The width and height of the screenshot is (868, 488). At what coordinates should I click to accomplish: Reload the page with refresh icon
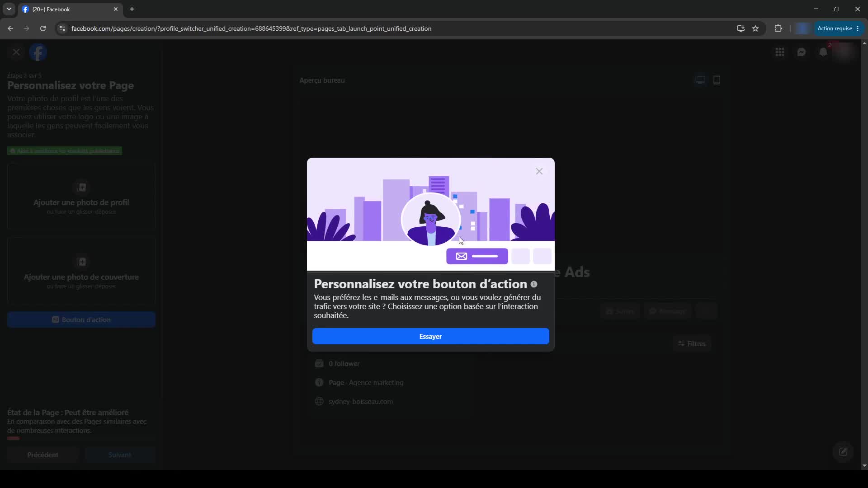coord(43,28)
